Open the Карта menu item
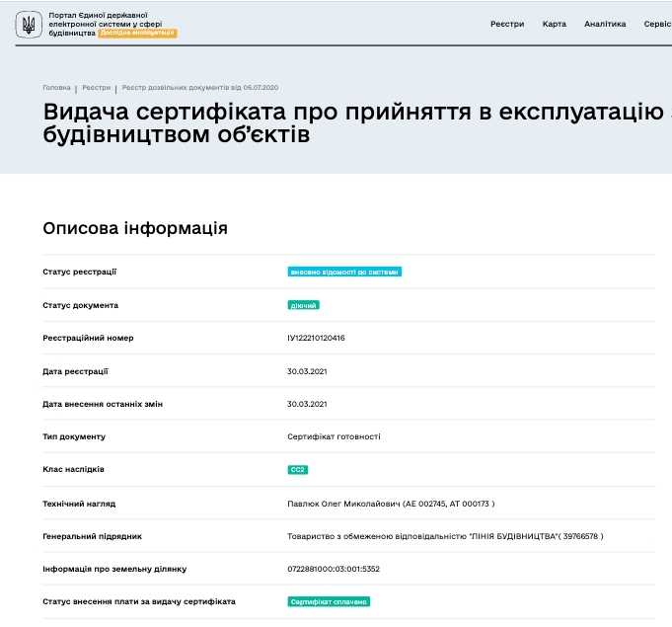 pos(555,24)
